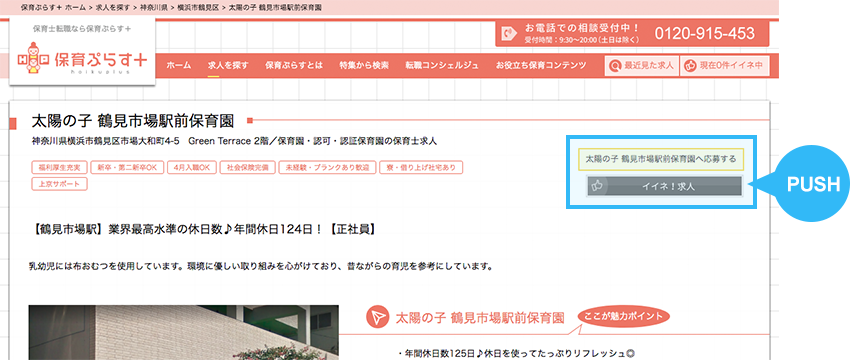Screen dimensions: 850x360
Task: Open the nursery building photo
Action: pyautogui.click(x=184, y=332)
